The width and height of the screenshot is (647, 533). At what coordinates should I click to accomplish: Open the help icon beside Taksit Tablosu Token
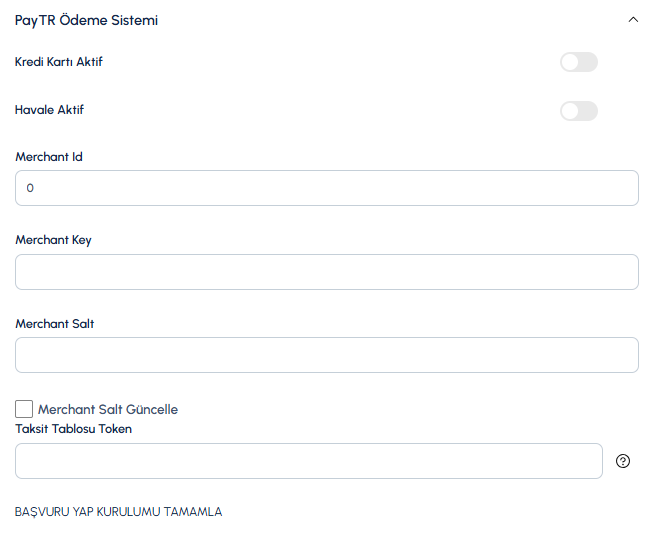click(623, 461)
